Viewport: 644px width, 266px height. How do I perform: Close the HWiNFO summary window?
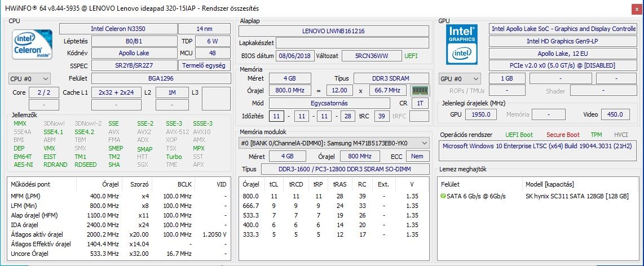point(636,8)
